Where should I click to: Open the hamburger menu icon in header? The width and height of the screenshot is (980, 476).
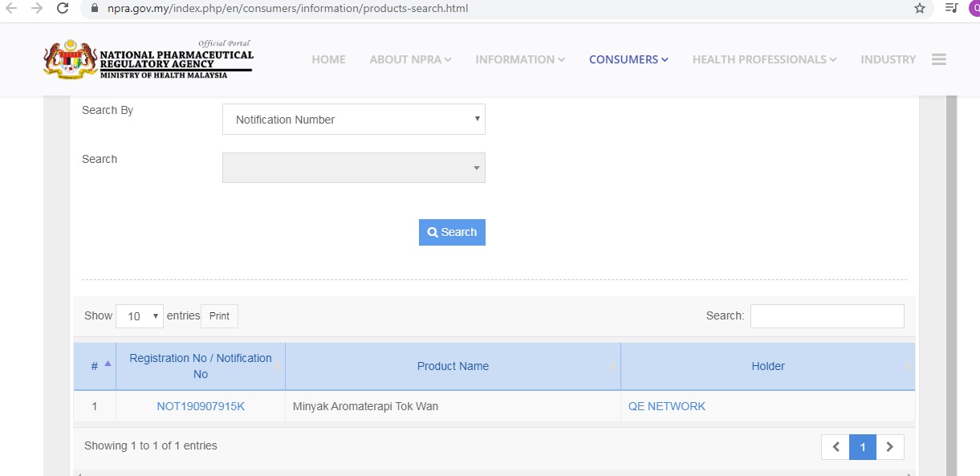pos(939,59)
